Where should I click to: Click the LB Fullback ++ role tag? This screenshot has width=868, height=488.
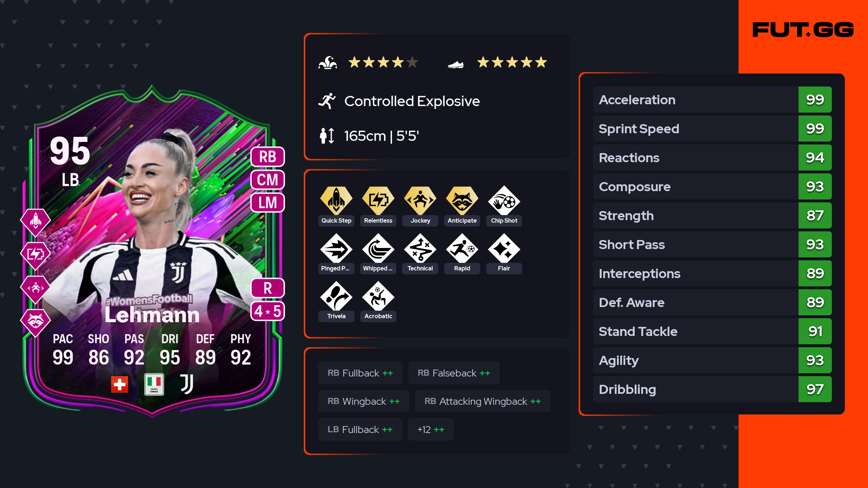(x=360, y=429)
